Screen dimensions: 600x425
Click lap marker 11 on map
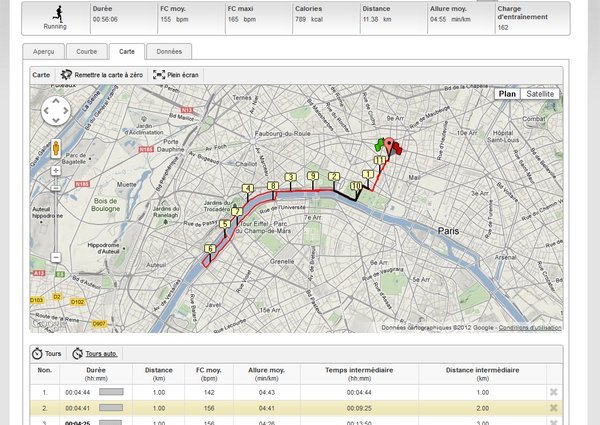point(380,160)
